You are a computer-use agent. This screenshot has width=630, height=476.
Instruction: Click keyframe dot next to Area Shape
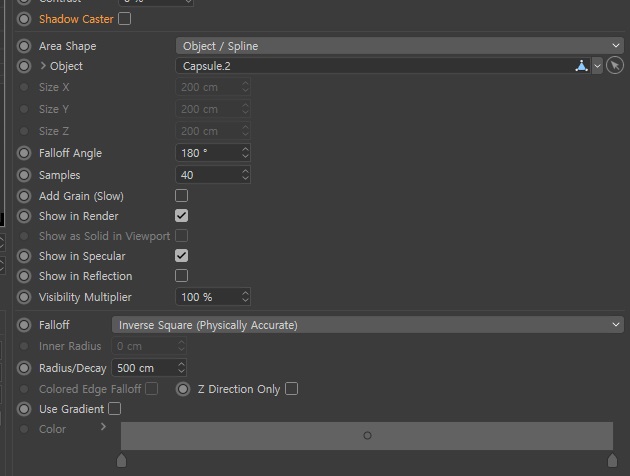point(24,46)
